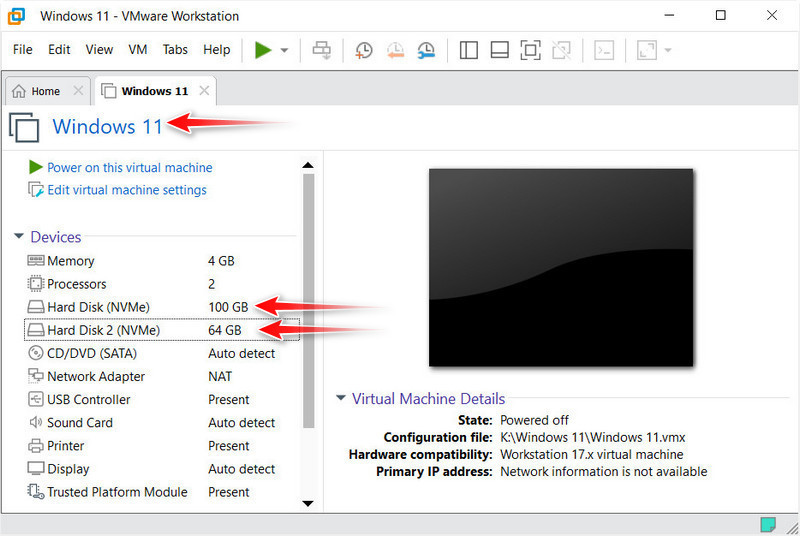
Task: Open the Edit menu
Action: tap(59, 49)
